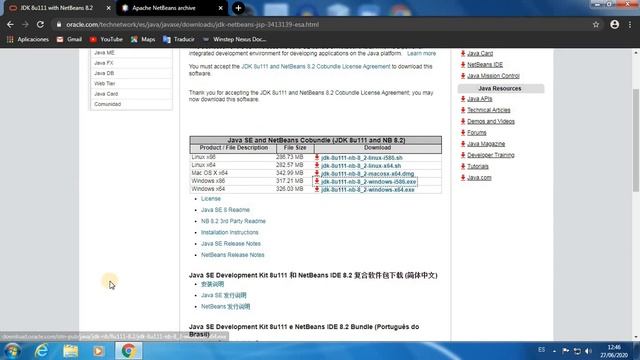The height and width of the screenshot is (360, 640).
Task: Open the media player taskbar icon
Action: click(98, 351)
